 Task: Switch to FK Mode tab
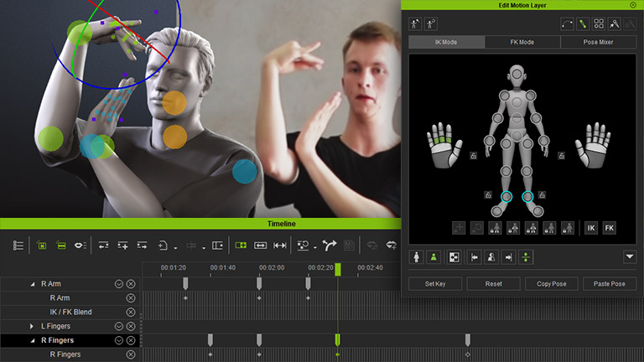522,42
